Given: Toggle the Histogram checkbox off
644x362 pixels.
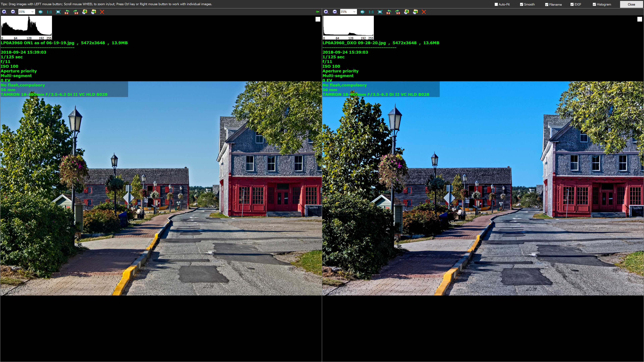Looking at the screenshot, I should click(594, 4).
